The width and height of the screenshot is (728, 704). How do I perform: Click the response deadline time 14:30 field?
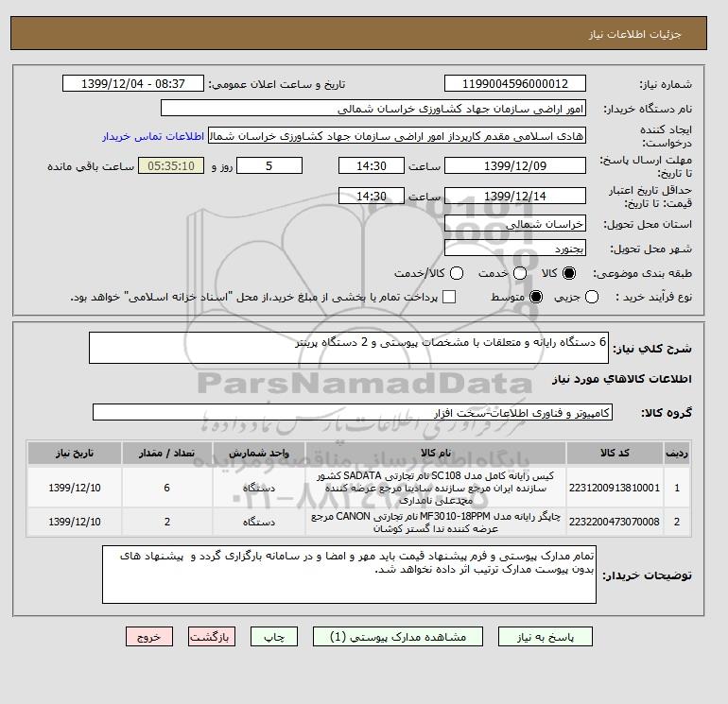372,165
